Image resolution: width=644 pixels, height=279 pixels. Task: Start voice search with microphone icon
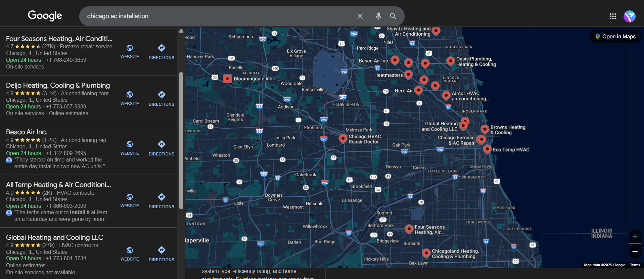378,16
